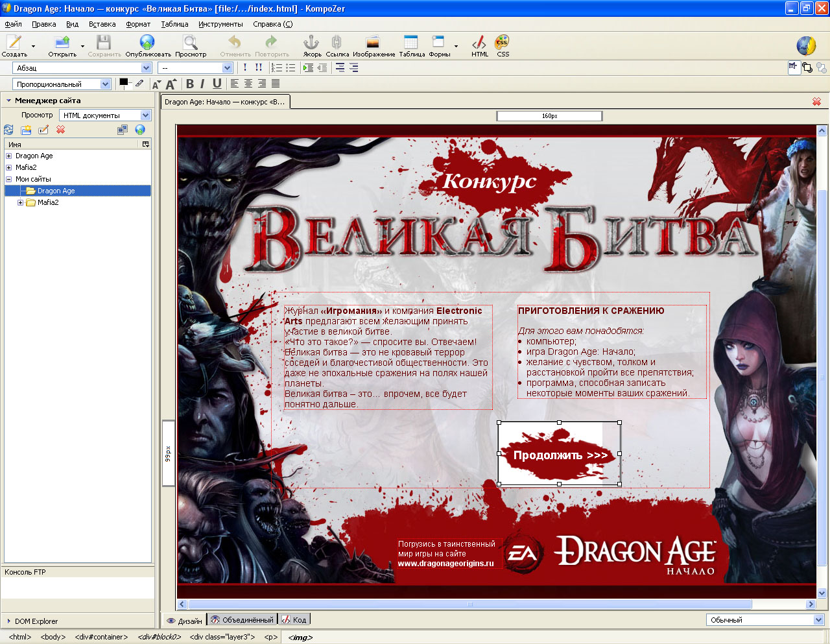This screenshot has width=830, height=644.
Task: Open the Обычный mode dropdown at bottom
Action: (765, 620)
